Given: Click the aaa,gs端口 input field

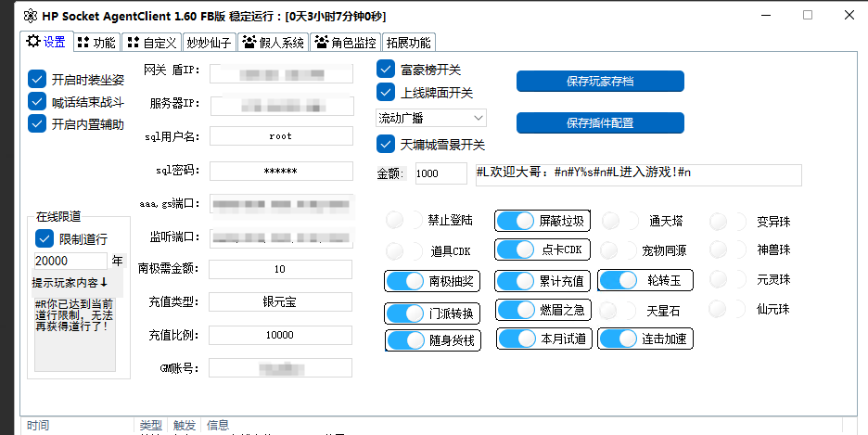Looking at the screenshot, I should 282,204.
